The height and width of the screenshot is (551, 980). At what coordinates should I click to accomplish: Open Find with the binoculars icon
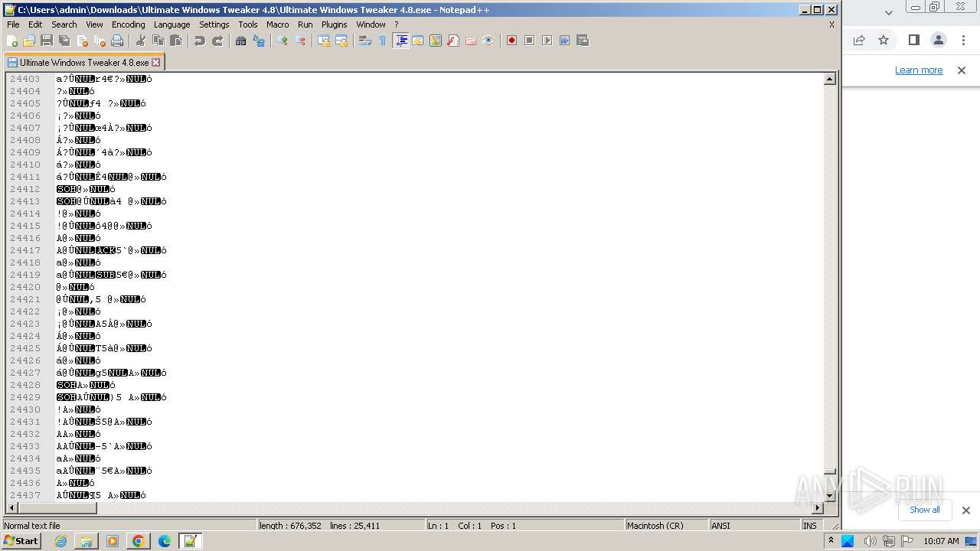click(x=241, y=41)
